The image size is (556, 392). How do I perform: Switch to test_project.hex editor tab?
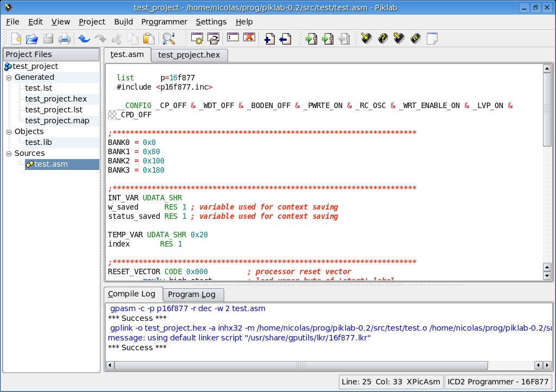(189, 55)
